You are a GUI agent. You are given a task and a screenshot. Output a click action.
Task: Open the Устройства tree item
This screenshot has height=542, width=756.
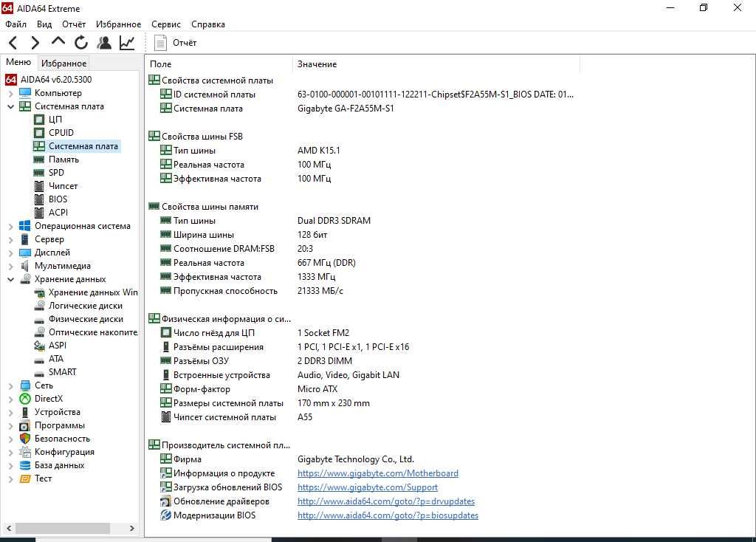point(58,412)
